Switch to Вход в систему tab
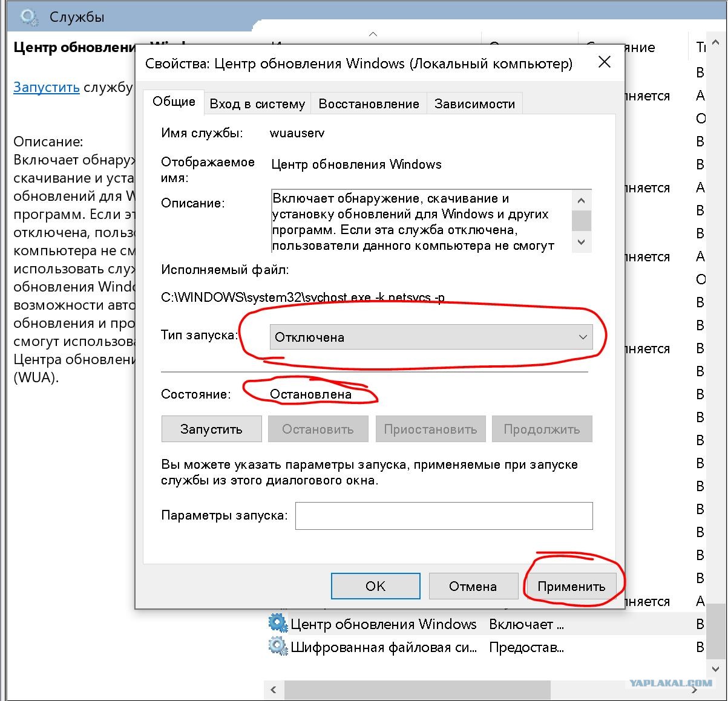728x701 pixels. [257, 103]
